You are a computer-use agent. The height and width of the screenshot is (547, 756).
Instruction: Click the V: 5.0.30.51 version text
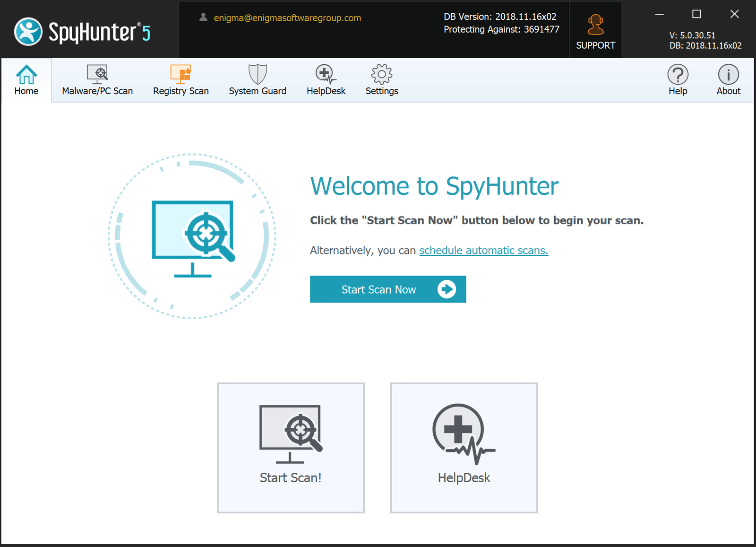(x=692, y=35)
